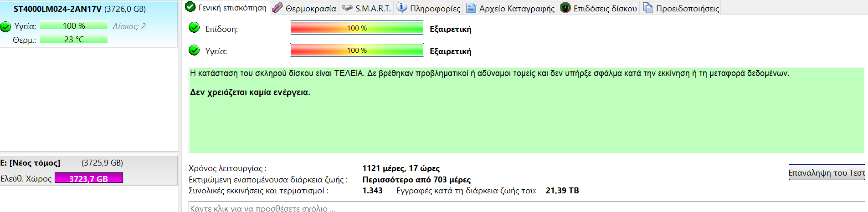Click the drive icon on S.M.A.R.T. tab

[x=347, y=8]
